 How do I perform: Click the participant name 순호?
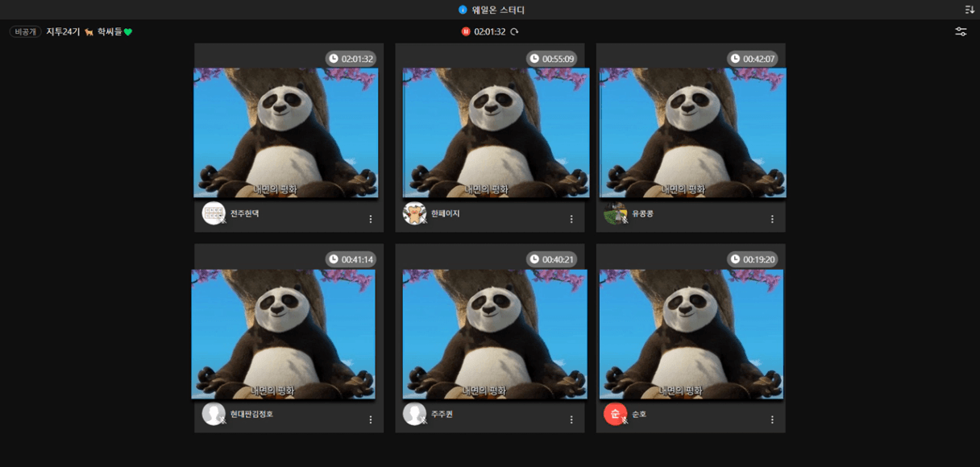point(639,414)
